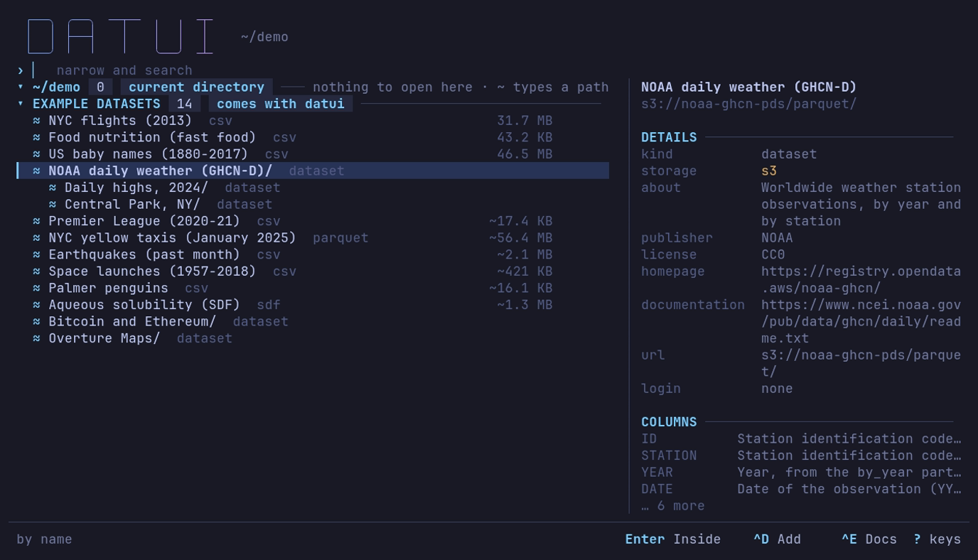Click the ≈ icon beside NYC flights (2013)

[36, 121]
